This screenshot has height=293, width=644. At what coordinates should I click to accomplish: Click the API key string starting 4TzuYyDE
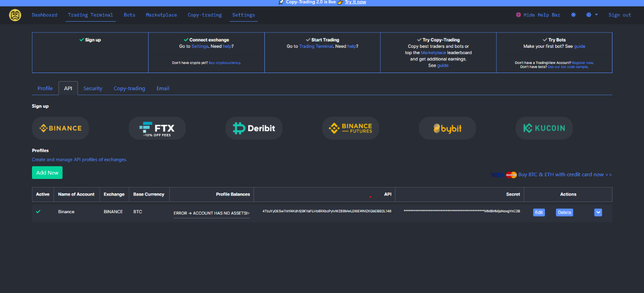(x=327, y=211)
